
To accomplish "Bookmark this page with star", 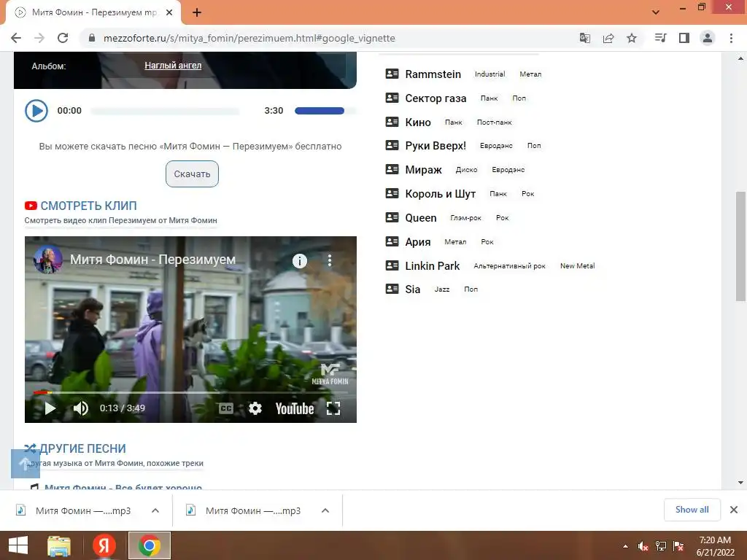I will coord(632,38).
